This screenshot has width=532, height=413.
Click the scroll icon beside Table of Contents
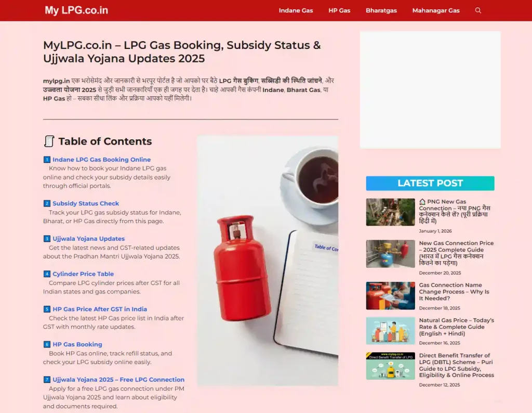[49, 141]
